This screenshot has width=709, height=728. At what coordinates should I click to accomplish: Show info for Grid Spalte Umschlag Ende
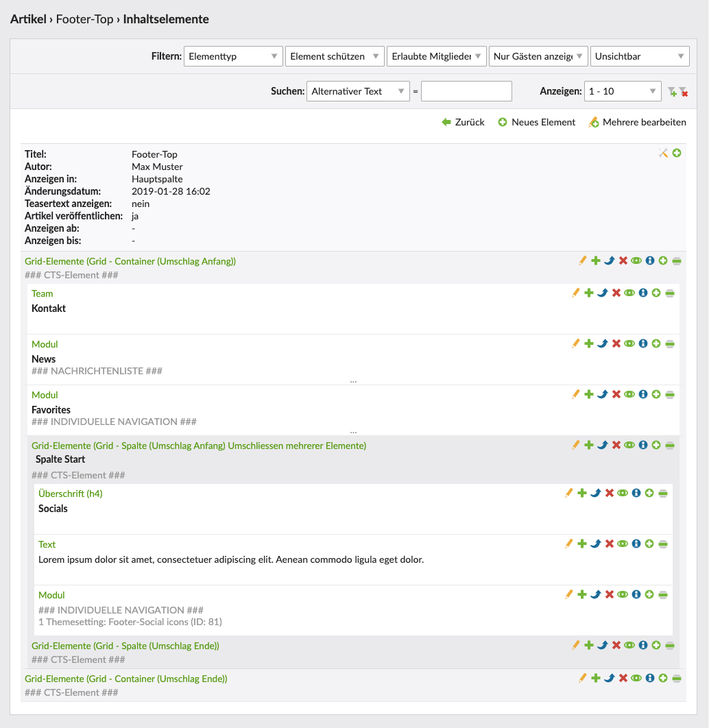coord(643,645)
